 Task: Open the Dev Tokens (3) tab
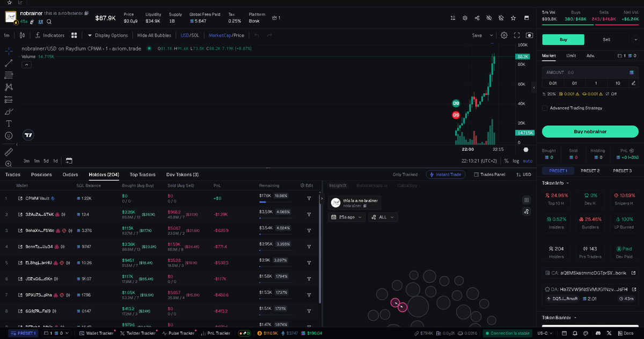[182, 175]
